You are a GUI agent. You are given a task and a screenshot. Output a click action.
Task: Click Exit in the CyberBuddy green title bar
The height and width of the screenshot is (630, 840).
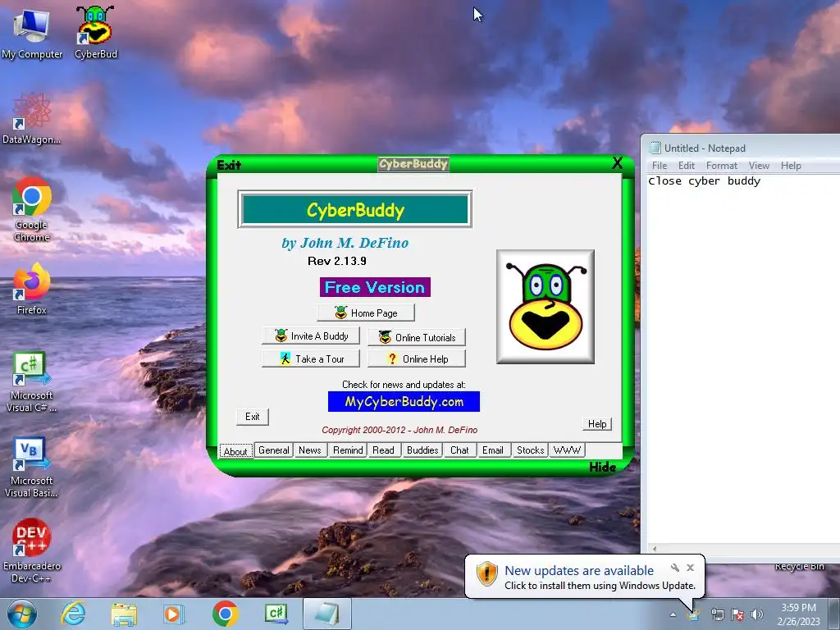pyautogui.click(x=230, y=165)
